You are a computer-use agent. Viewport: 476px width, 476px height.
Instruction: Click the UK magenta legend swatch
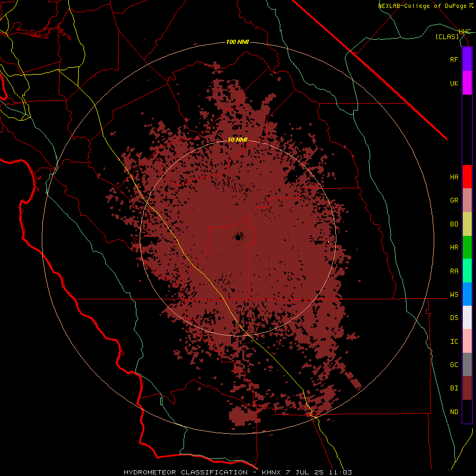pyautogui.click(x=467, y=83)
